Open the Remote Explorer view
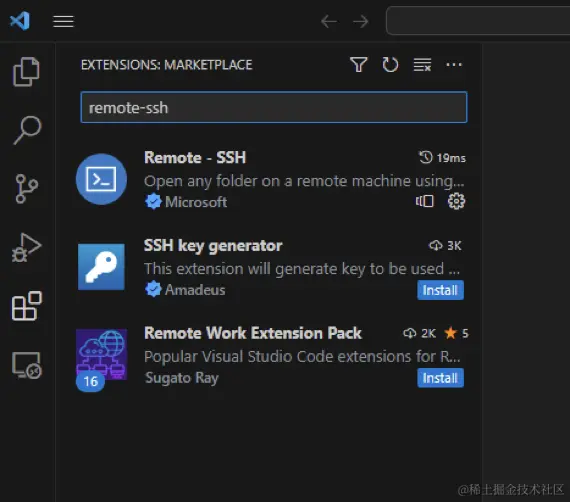The height and width of the screenshot is (502, 570). tap(27, 365)
